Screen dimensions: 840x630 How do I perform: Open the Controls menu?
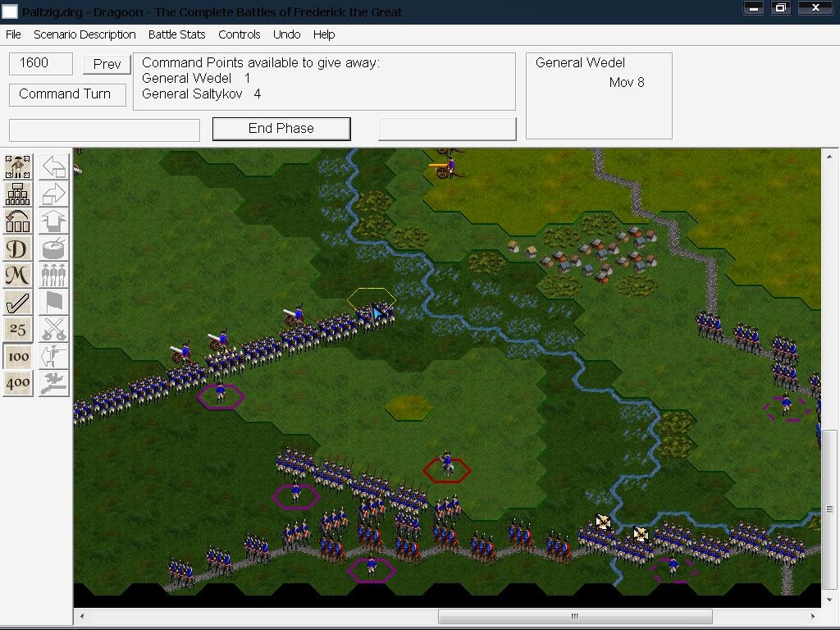239,34
